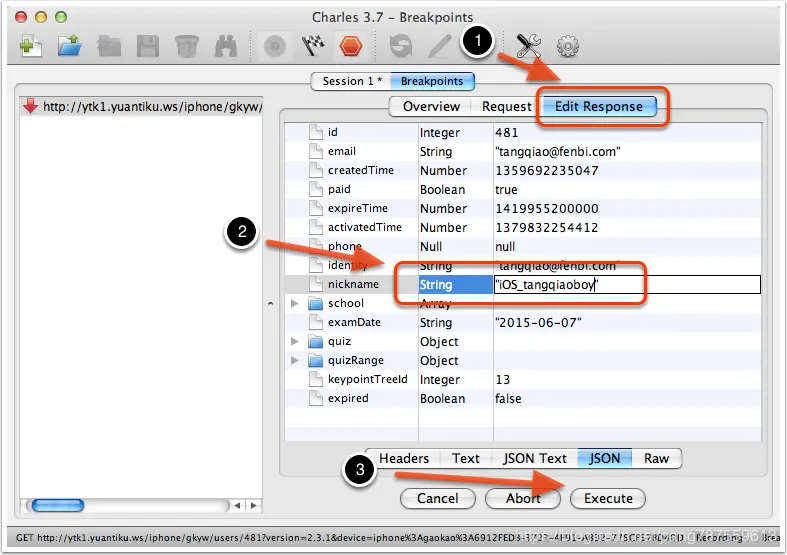
Task: Toggle breakpoints with the red hexagon icon
Action: coord(350,47)
